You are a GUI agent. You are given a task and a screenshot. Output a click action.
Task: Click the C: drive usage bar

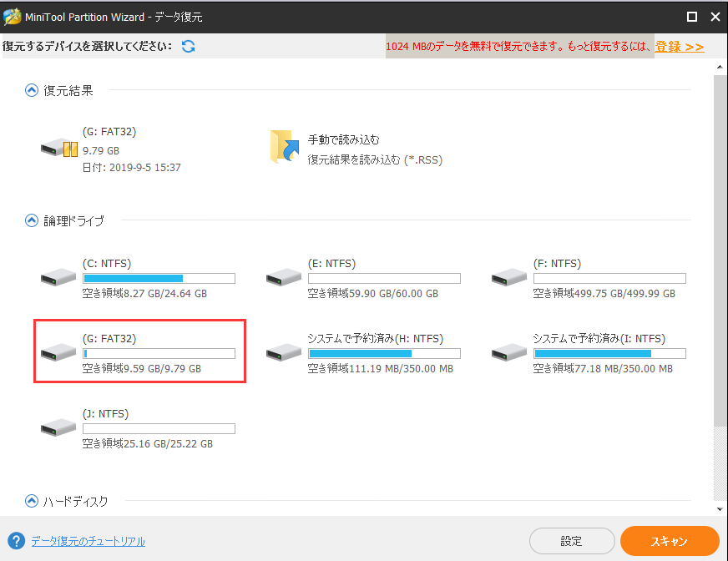point(159,278)
